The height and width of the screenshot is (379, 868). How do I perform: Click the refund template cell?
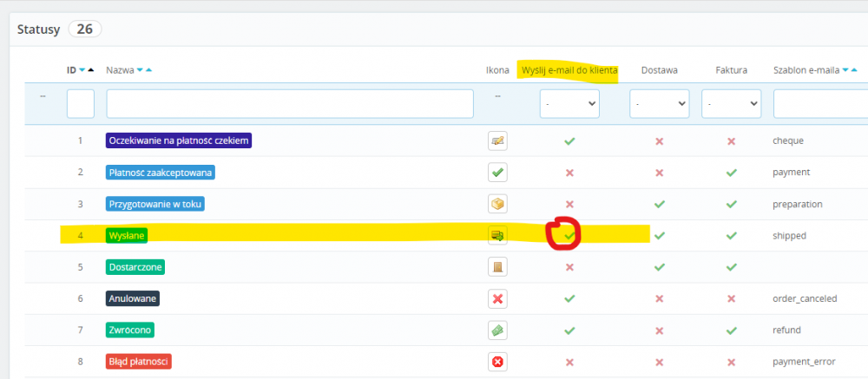point(786,330)
